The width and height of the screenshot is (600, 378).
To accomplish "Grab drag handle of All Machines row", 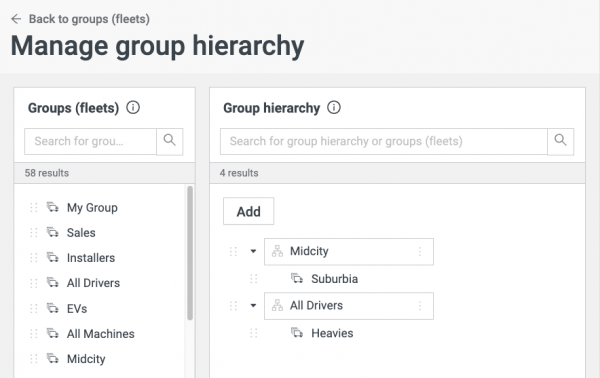I will tap(34, 334).
